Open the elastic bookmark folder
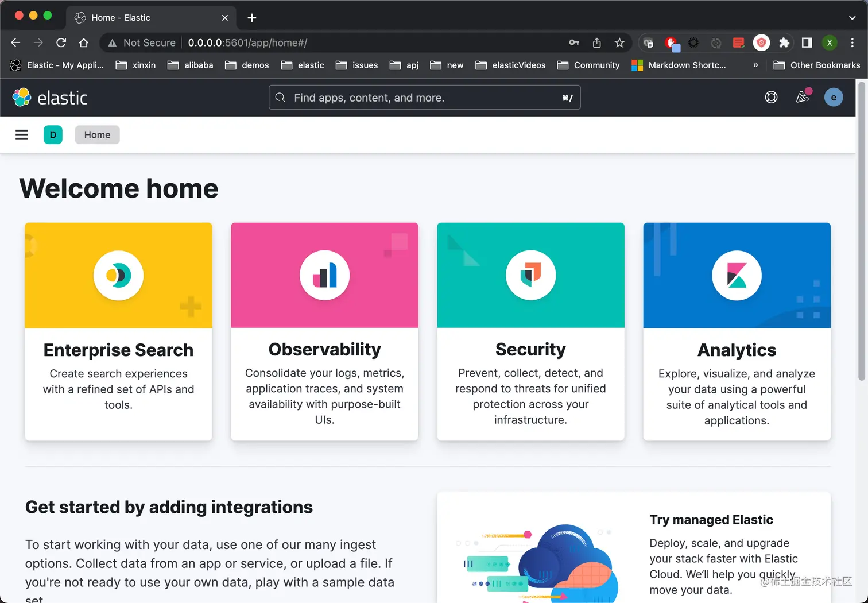This screenshot has height=603, width=868. (x=303, y=65)
